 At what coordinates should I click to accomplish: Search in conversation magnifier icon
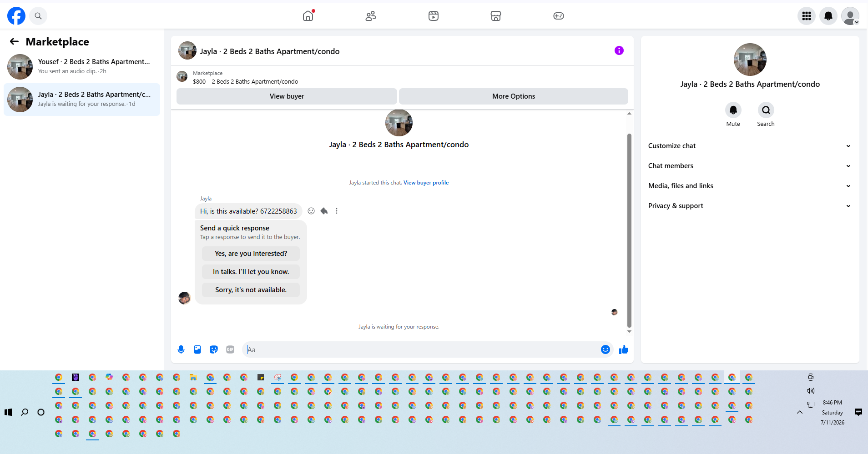pyautogui.click(x=766, y=110)
